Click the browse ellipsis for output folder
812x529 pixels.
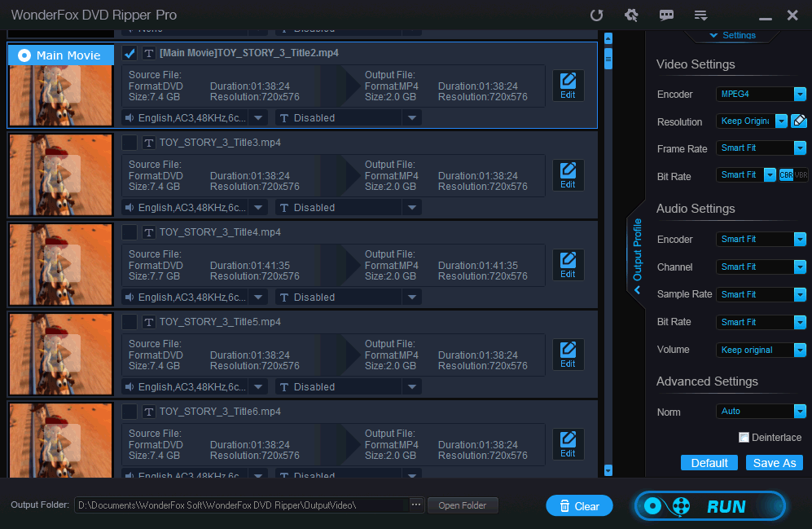point(416,505)
